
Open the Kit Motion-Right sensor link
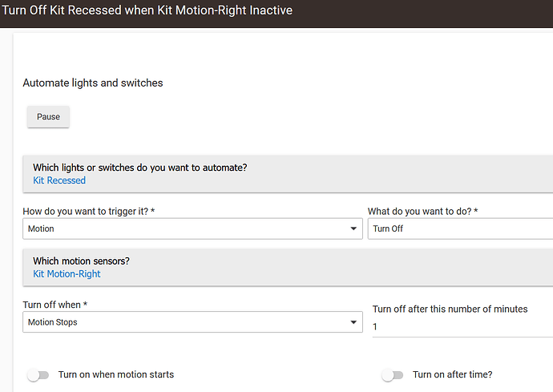[x=67, y=274]
